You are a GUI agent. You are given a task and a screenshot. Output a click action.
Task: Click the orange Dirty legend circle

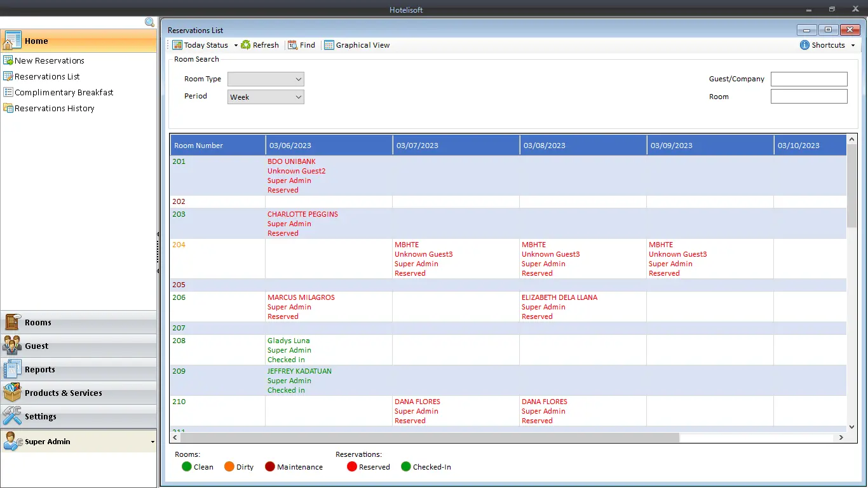point(229,466)
